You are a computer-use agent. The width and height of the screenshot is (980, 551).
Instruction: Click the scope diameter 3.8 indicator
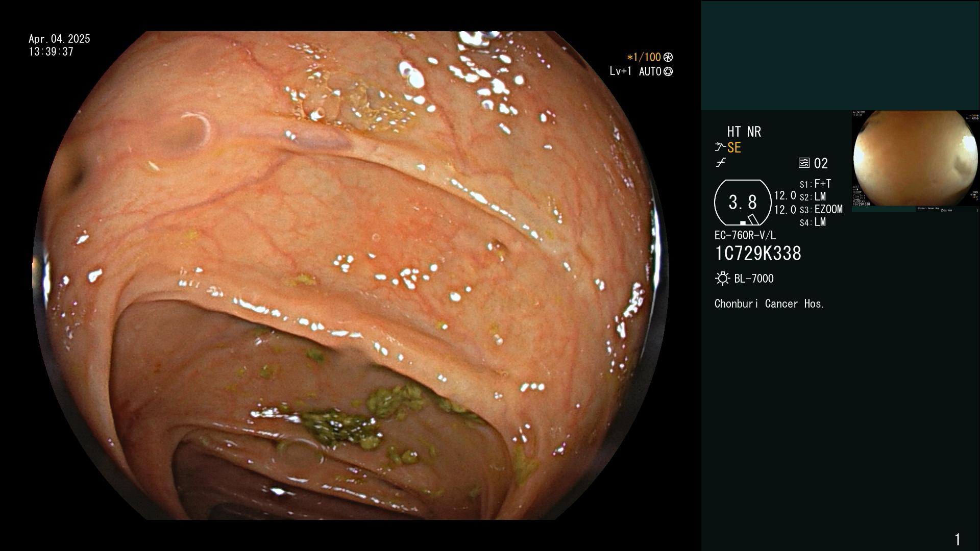point(743,203)
